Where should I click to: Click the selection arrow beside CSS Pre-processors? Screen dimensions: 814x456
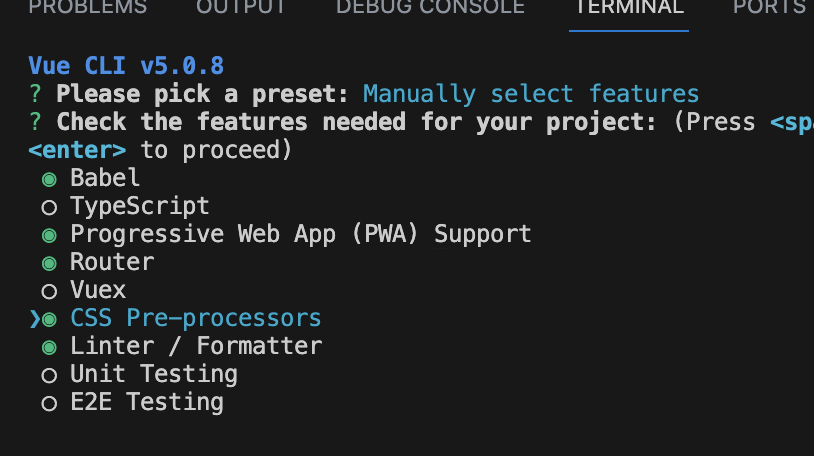(35, 319)
